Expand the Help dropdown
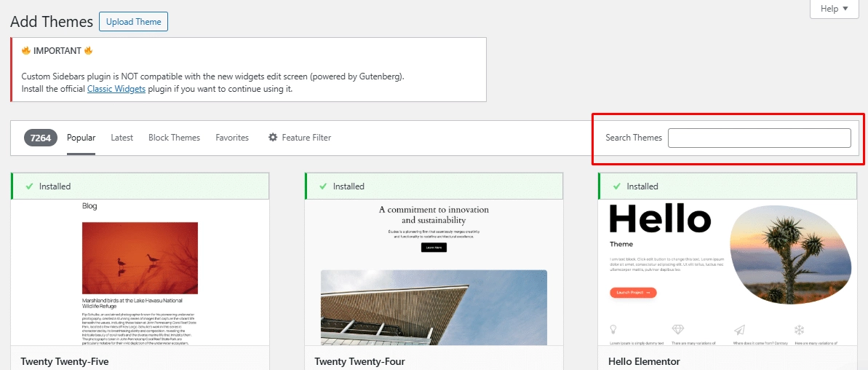868x370 pixels. 834,9
